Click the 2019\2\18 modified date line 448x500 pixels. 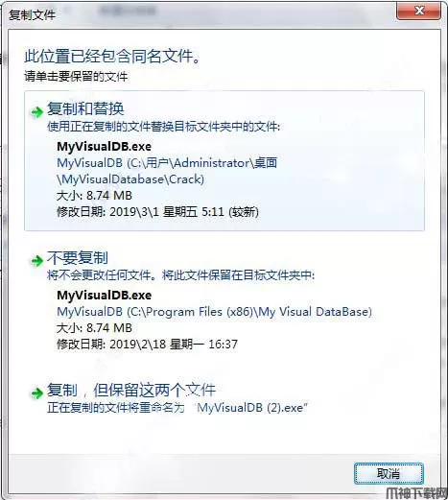click(x=147, y=345)
